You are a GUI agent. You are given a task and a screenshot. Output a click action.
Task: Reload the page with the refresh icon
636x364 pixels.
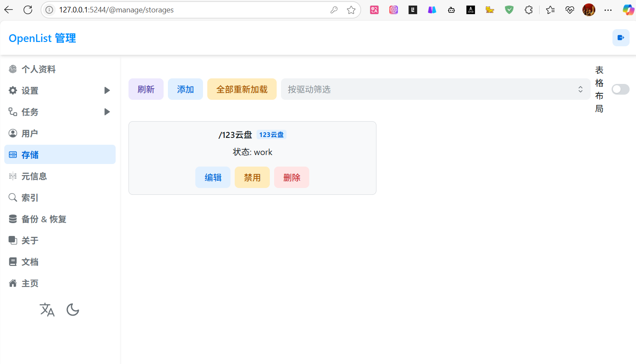[x=28, y=10]
